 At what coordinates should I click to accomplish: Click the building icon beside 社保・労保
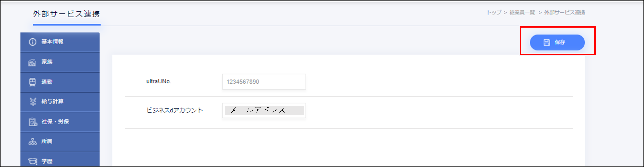[32, 122]
